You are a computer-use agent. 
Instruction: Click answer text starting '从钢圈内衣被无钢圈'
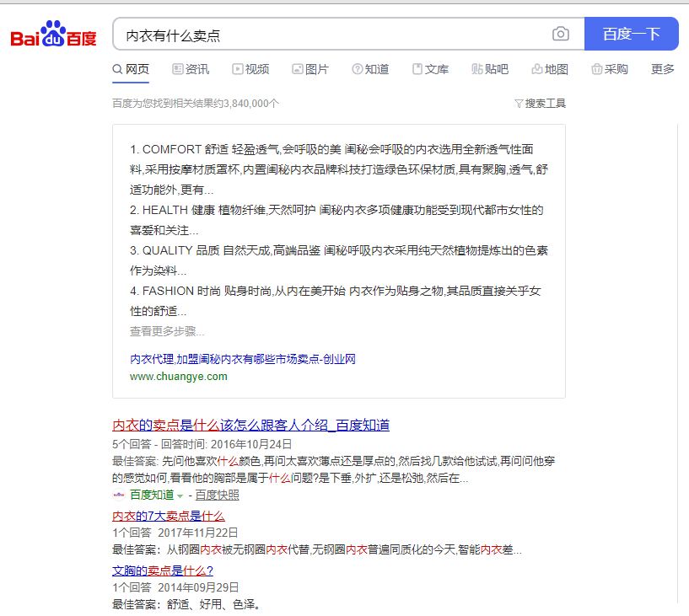click(x=344, y=549)
